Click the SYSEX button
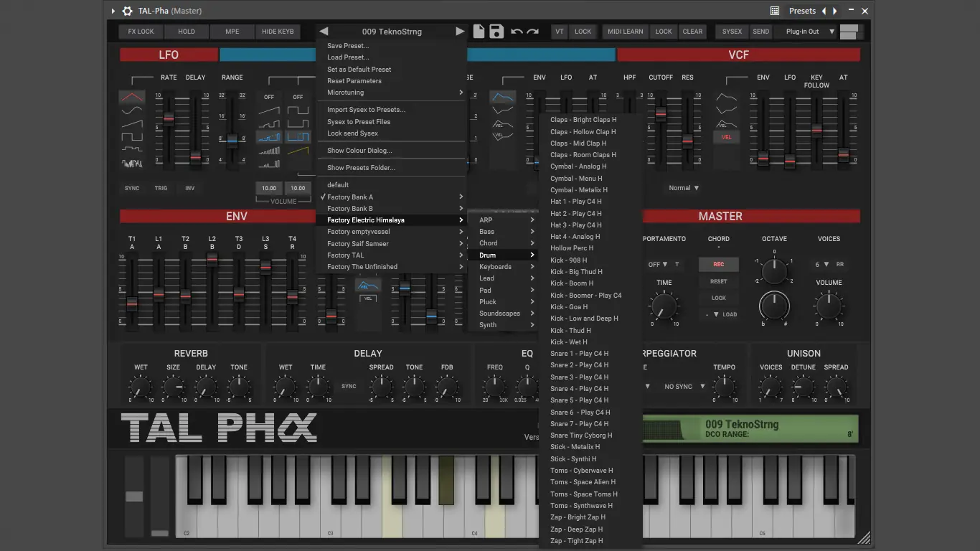Screen dimensions: 980x551 [732, 32]
